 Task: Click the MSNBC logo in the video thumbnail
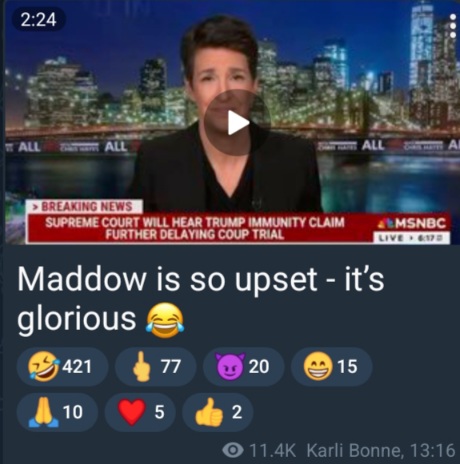pyautogui.click(x=413, y=223)
